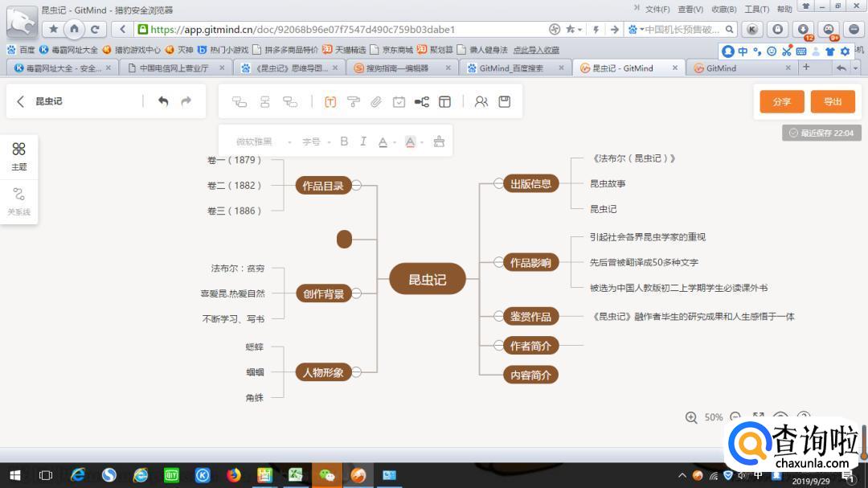Screen dimensions: 868x488
Task: Click the zoom in magnifier icon
Action: point(691,417)
